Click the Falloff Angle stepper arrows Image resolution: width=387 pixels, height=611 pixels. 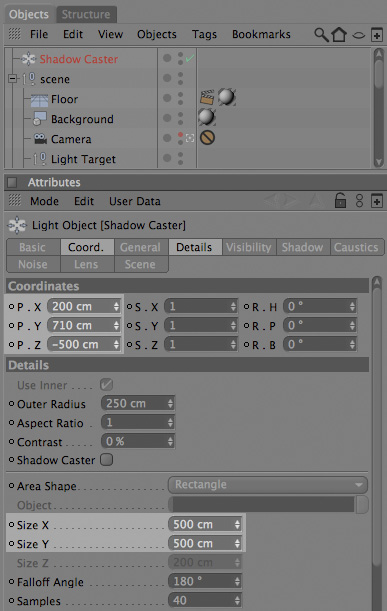pyautogui.click(x=237, y=582)
